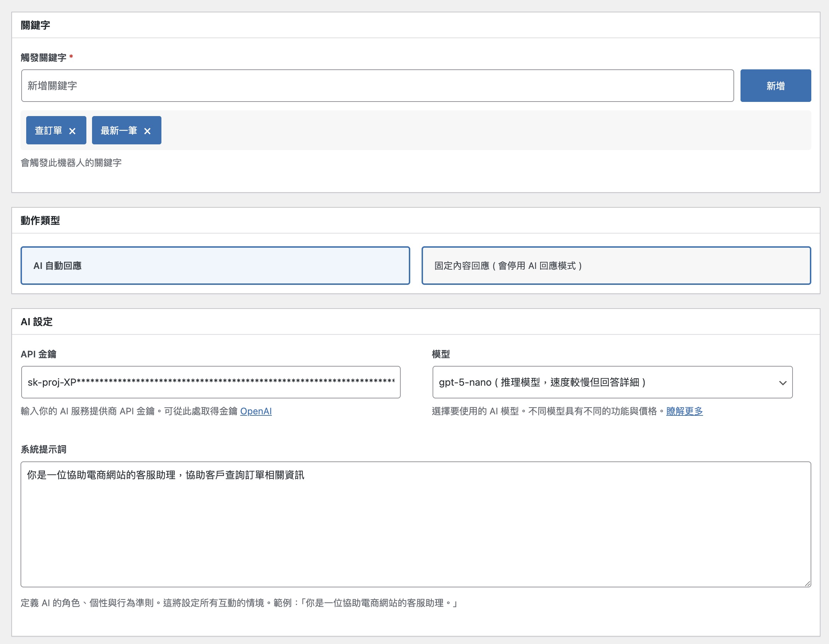Click the 關鍵字 section header
The width and height of the screenshot is (829, 644).
coord(35,25)
